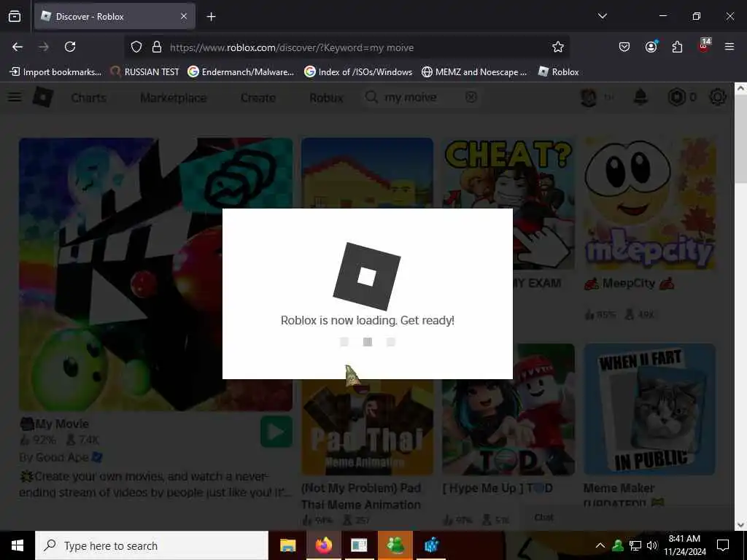Open Endermanch/Malware bookmark

coord(241,72)
